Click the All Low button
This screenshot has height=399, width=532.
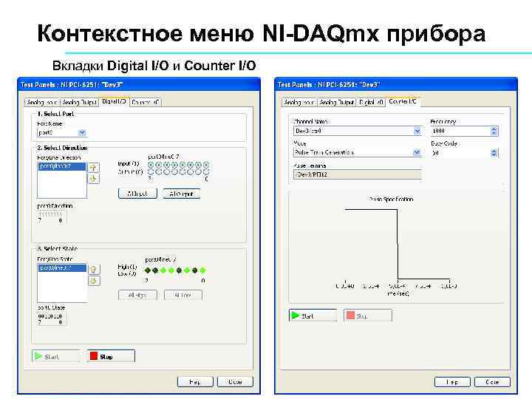[x=183, y=295]
